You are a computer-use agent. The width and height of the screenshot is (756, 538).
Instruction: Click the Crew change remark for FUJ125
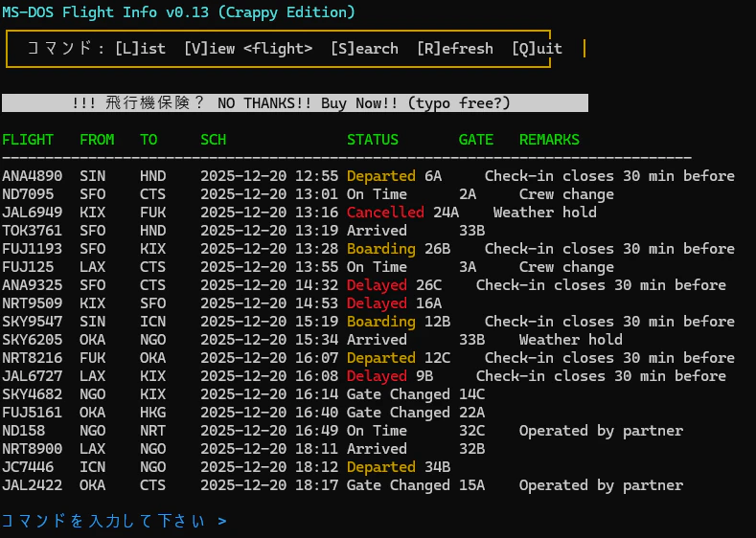click(x=566, y=267)
